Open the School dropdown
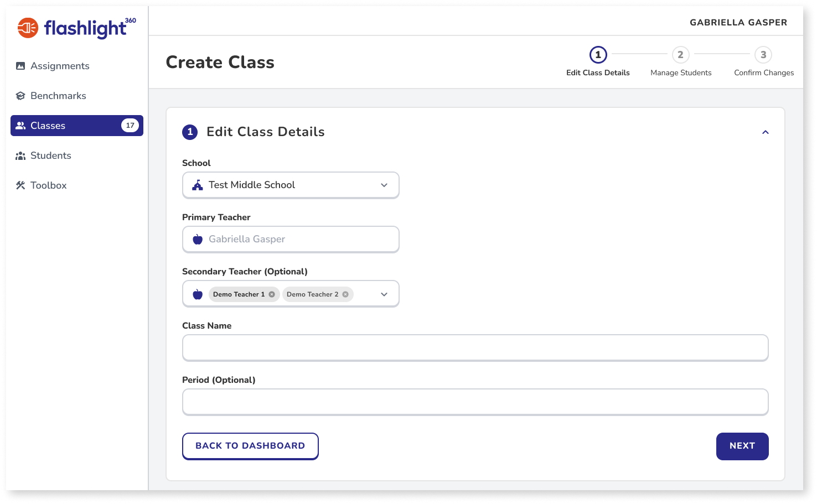817x504 pixels. coord(291,185)
